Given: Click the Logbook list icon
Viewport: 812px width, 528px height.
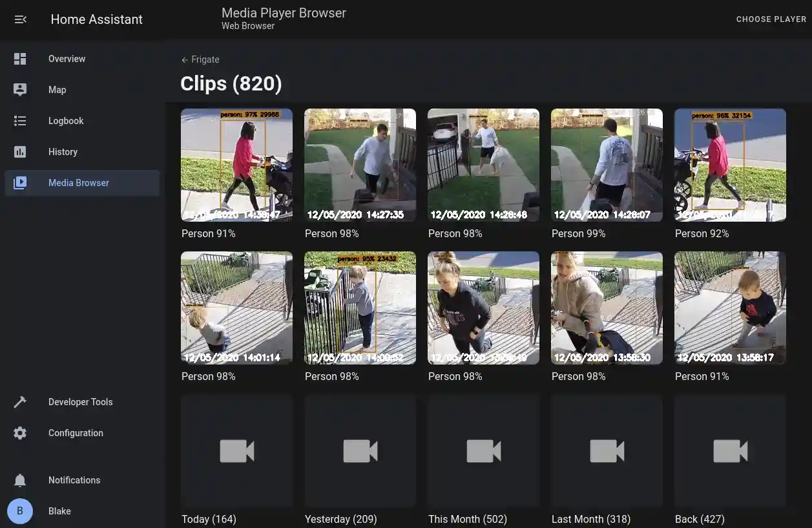Looking at the screenshot, I should tap(20, 121).
